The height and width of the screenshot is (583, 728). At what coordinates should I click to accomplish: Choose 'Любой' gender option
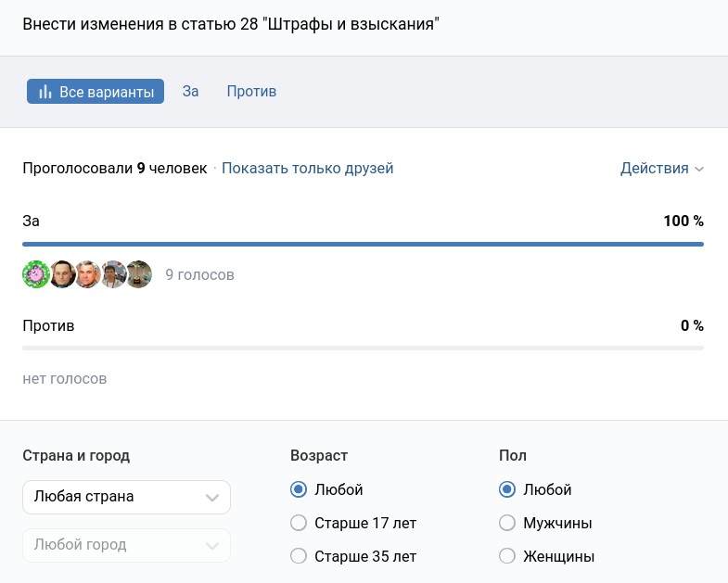[x=507, y=489]
